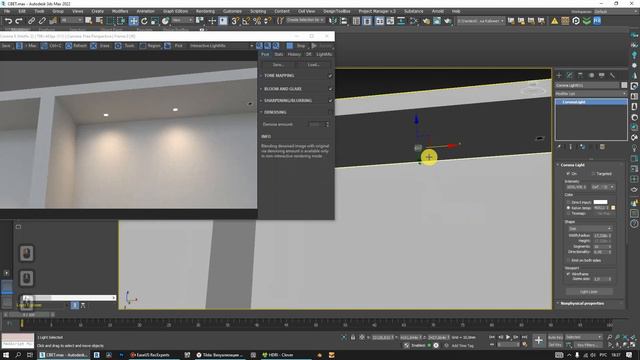Toggle the Sharpening/Blurring checkmark
Image resolution: width=640 pixels, height=360 pixels.
(x=330, y=100)
